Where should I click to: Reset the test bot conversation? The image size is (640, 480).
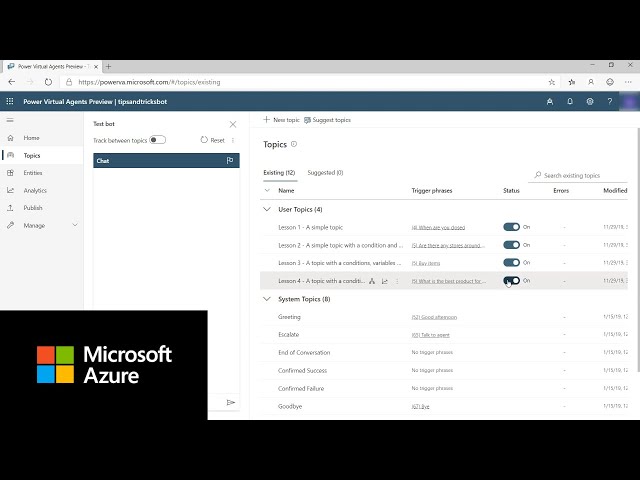213,140
